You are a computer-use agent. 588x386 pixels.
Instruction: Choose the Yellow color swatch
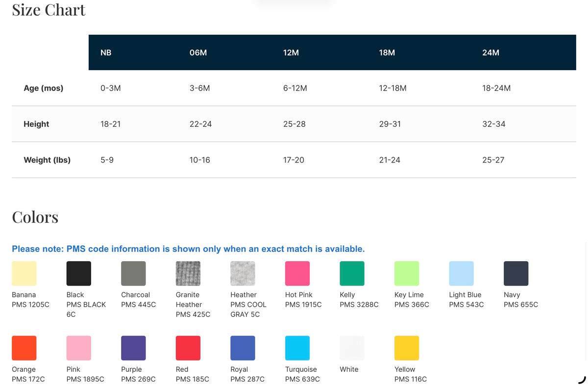point(407,348)
